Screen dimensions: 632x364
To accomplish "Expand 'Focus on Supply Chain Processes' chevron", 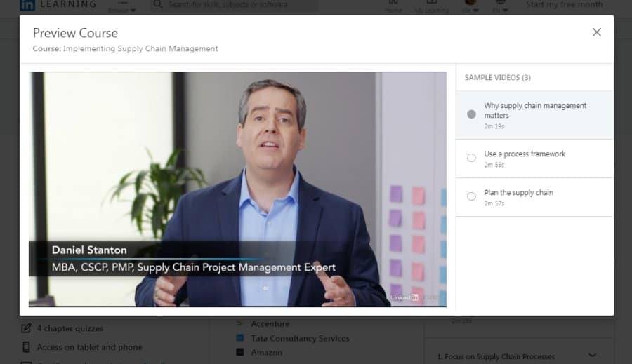I will [592, 356].
